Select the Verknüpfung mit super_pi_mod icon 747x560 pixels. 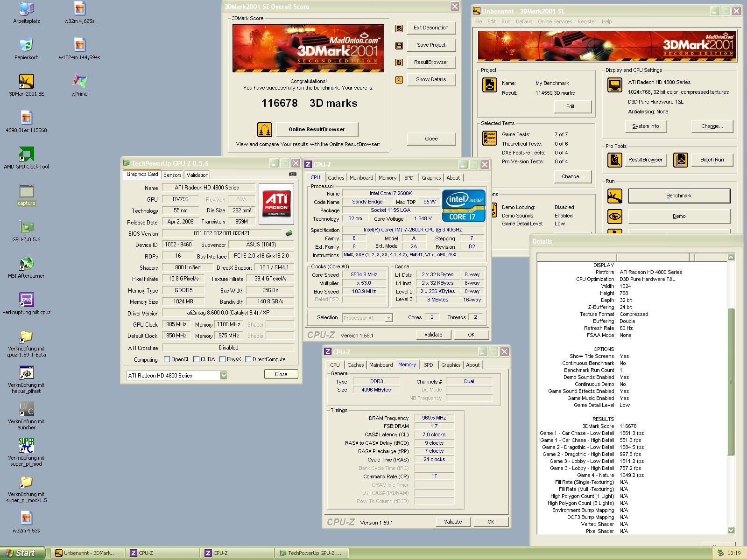[x=27, y=453]
